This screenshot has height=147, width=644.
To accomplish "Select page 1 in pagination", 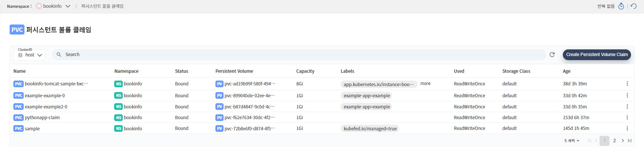I will [605, 141].
